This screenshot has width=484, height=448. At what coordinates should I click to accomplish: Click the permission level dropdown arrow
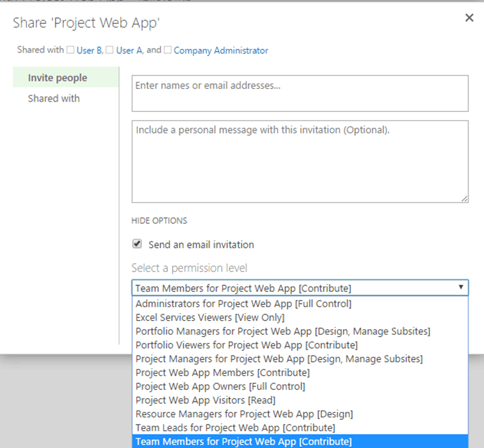[460, 287]
